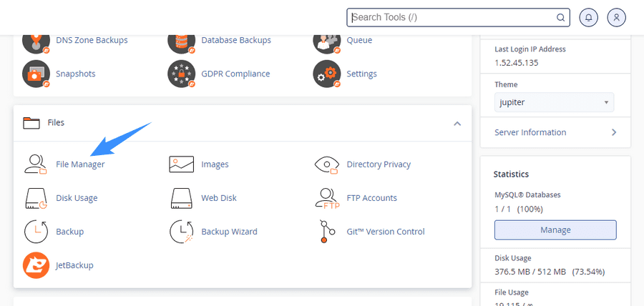
Task: Click the Theme label
Action: (506, 84)
